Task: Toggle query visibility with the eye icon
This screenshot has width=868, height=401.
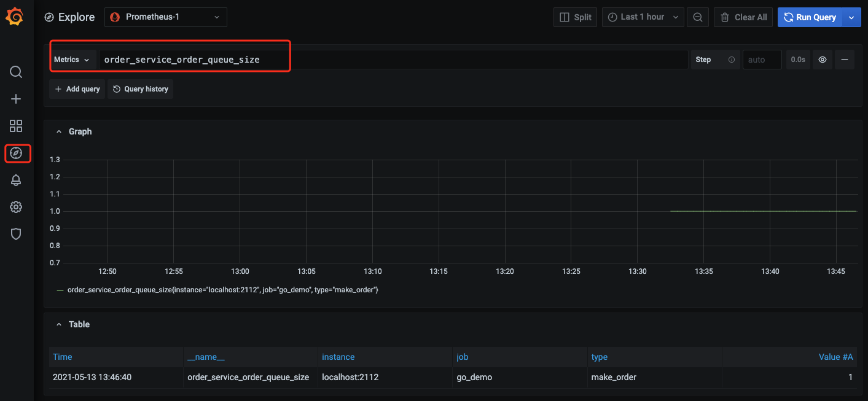Action: [x=823, y=60]
